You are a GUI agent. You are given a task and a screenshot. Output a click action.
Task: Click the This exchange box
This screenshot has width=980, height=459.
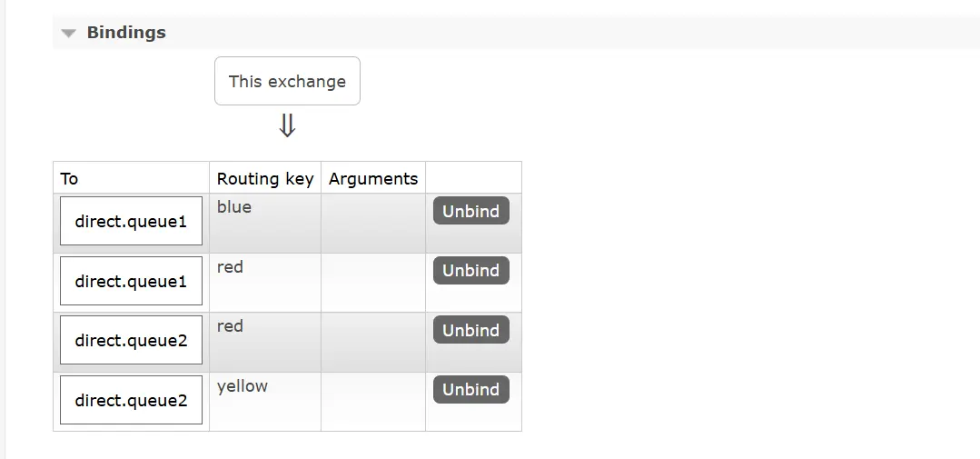[x=287, y=81]
